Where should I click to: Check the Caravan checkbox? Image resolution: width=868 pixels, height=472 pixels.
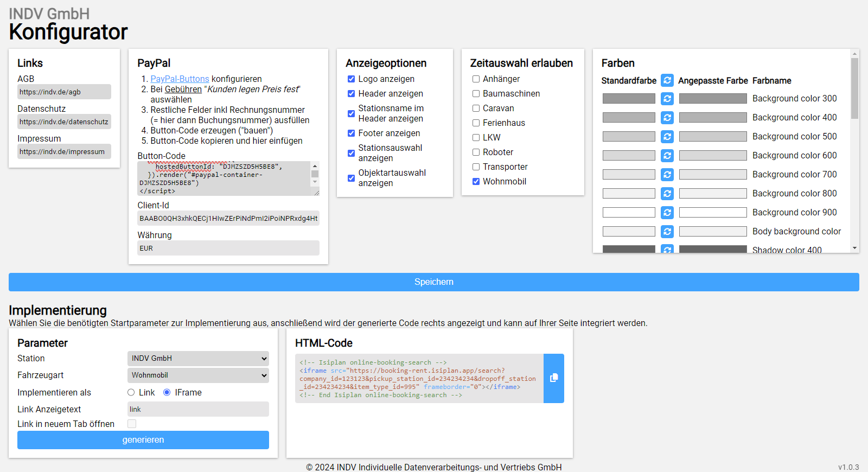476,109
